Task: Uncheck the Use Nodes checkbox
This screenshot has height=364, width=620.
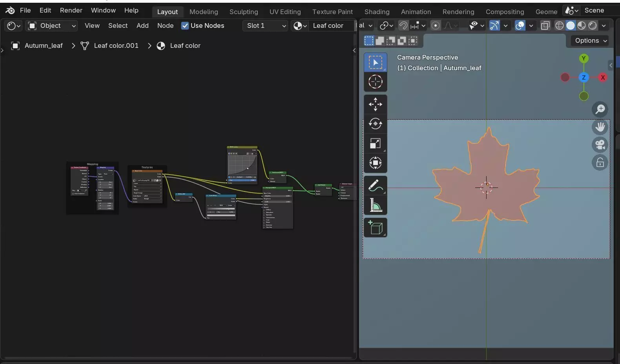Action: [x=185, y=26]
